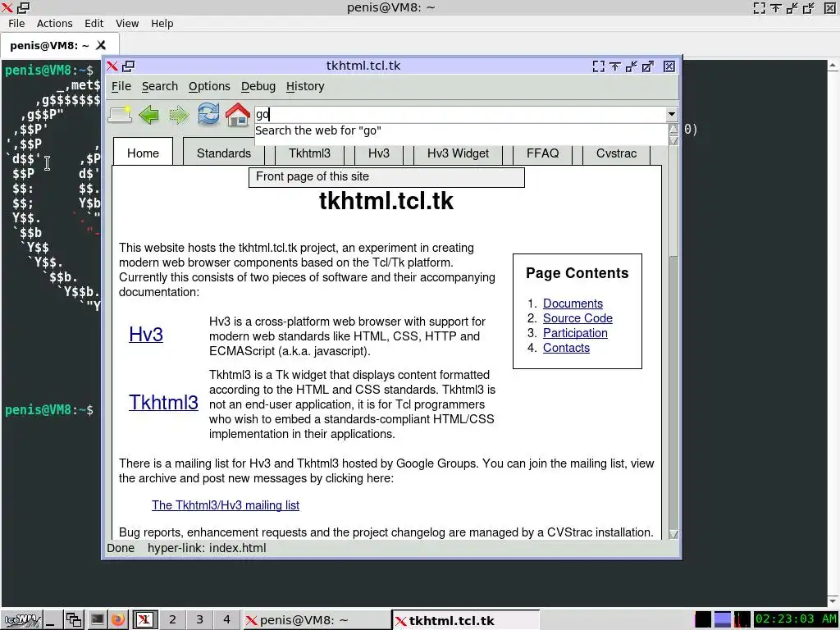Go forward using the green right arrow
Viewport: 840px width, 630px height.
point(179,114)
